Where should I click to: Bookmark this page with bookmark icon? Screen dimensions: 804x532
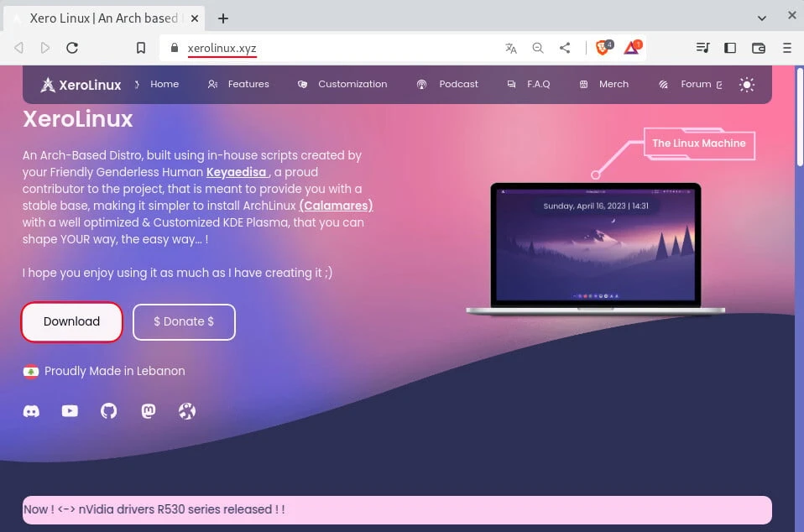[141, 49]
